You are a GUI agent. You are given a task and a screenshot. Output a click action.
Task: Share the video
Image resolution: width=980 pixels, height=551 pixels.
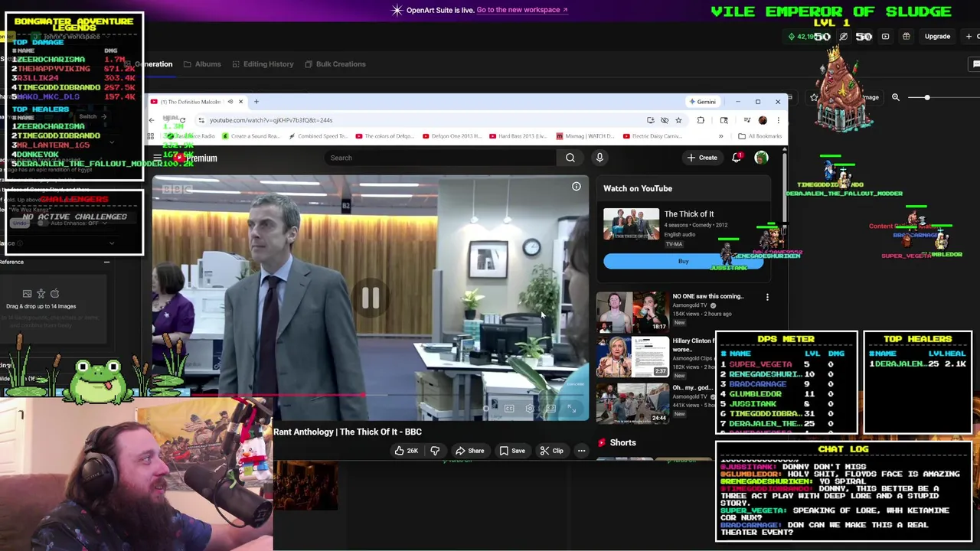[469, 451]
